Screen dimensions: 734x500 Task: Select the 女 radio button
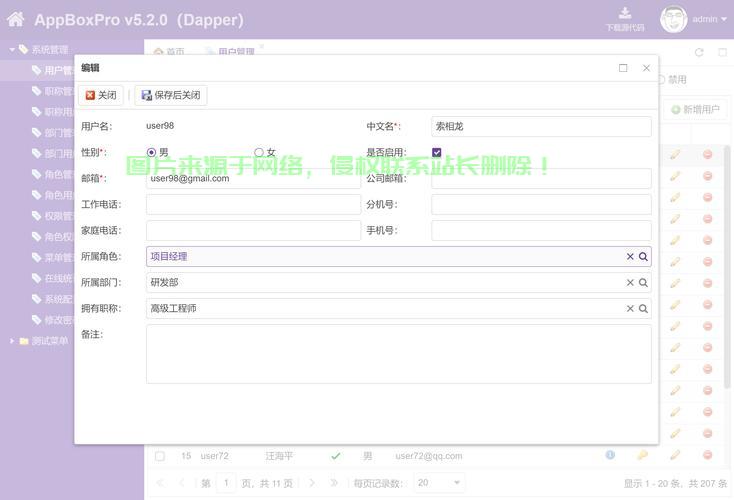click(x=259, y=153)
